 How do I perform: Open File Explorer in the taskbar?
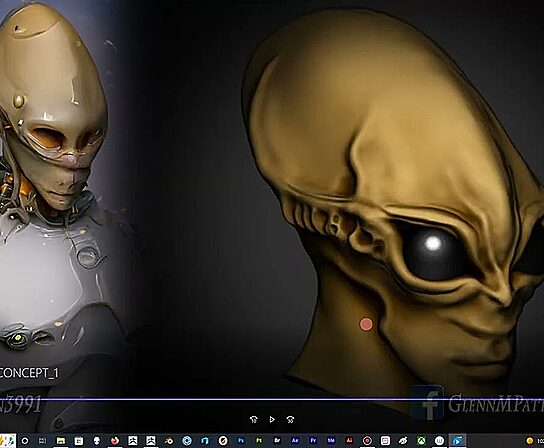point(61,441)
